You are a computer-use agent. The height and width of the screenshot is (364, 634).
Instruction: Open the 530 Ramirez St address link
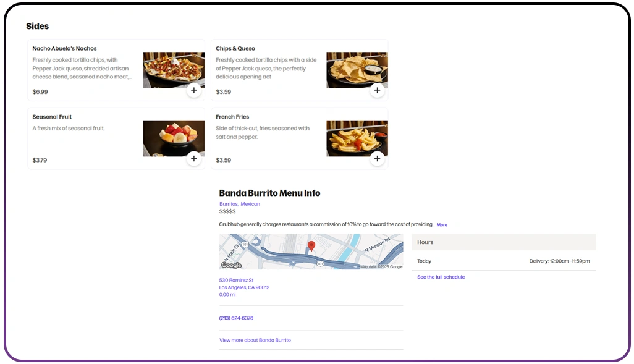click(x=237, y=280)
